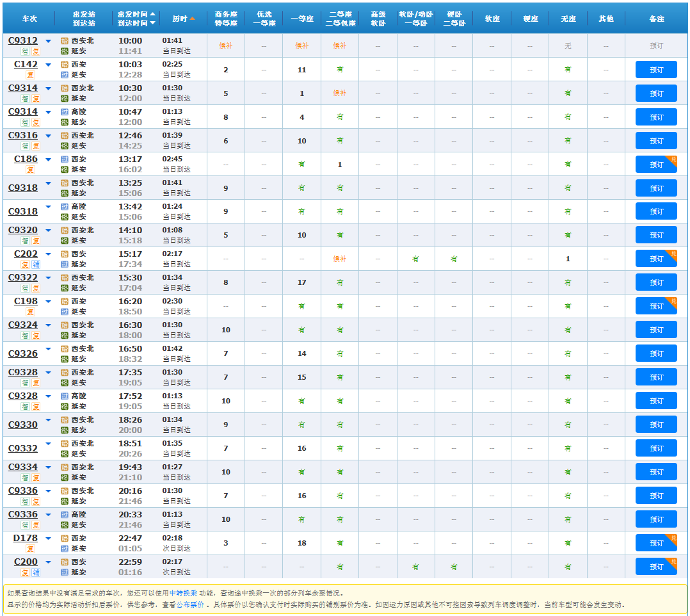Click the orange sort arrow beside 历时
Screen dimensions: 690x616
point(192,19)
